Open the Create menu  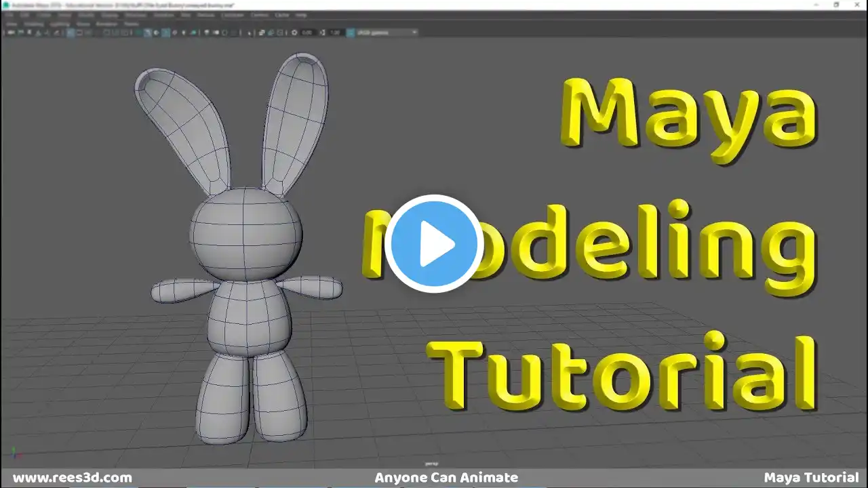45,14
